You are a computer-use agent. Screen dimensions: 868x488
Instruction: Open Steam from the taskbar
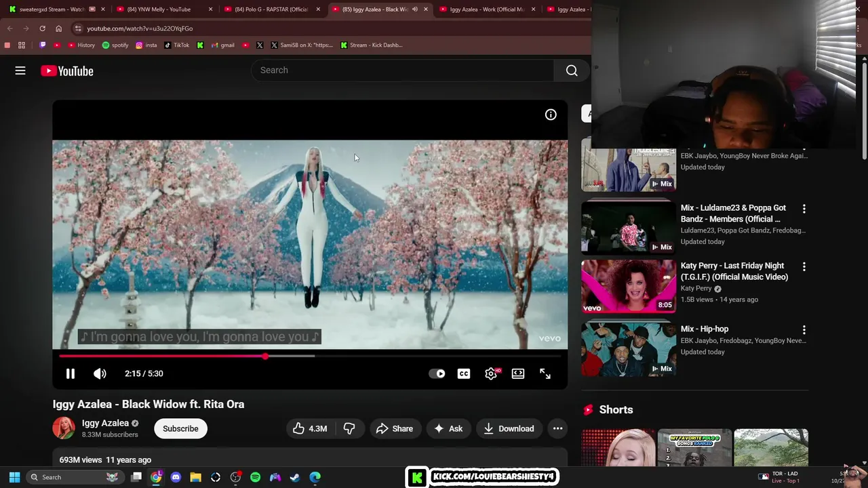pos(295,477)
